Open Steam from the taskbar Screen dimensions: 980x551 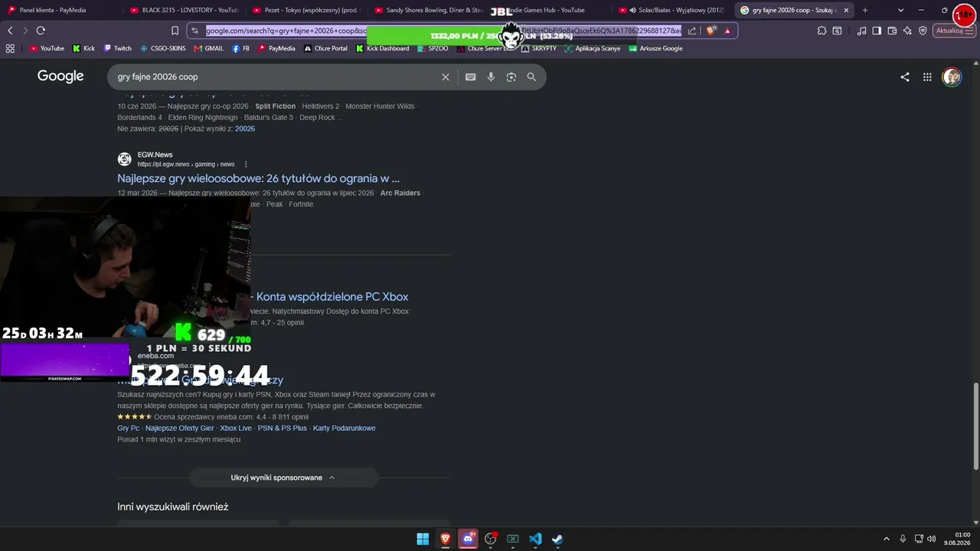[557, 539]
